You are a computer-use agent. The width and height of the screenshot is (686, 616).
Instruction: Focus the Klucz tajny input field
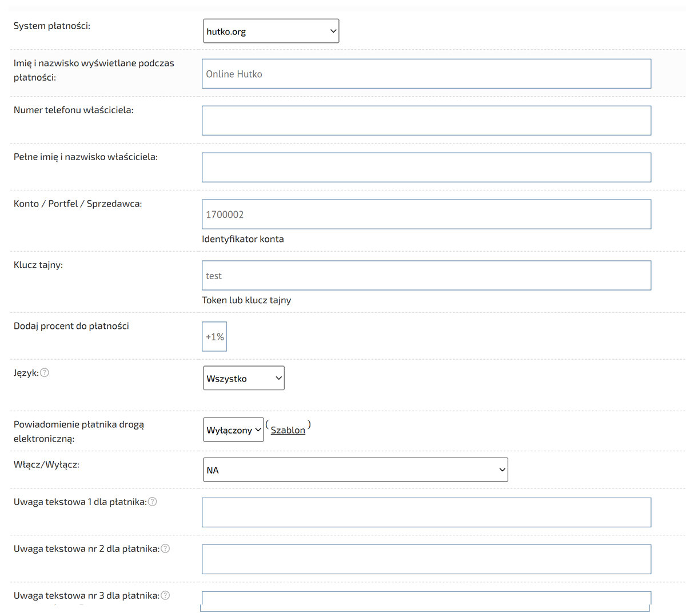pos(426,276)
